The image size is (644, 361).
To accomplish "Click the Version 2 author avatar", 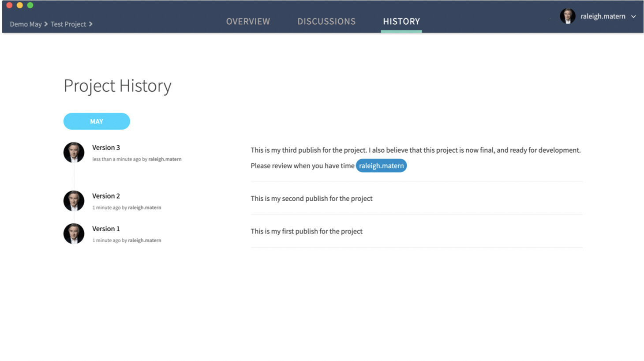I will tap(74, 201).
